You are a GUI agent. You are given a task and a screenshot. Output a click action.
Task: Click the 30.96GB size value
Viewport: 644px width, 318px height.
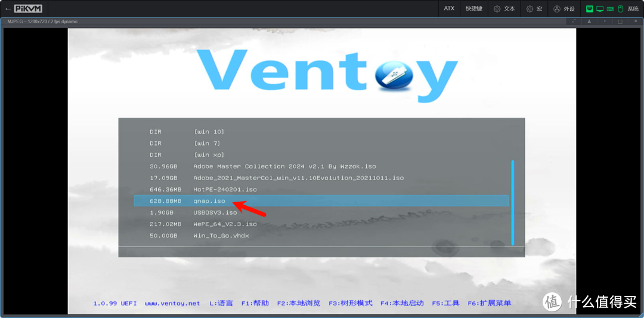tap(163, 166)
